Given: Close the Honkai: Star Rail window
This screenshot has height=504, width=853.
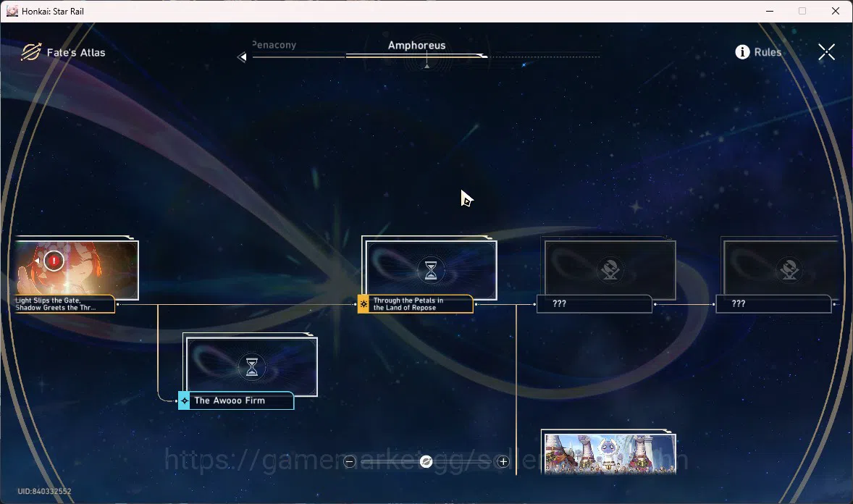Looking at the screenshot, I should (836, 11).
